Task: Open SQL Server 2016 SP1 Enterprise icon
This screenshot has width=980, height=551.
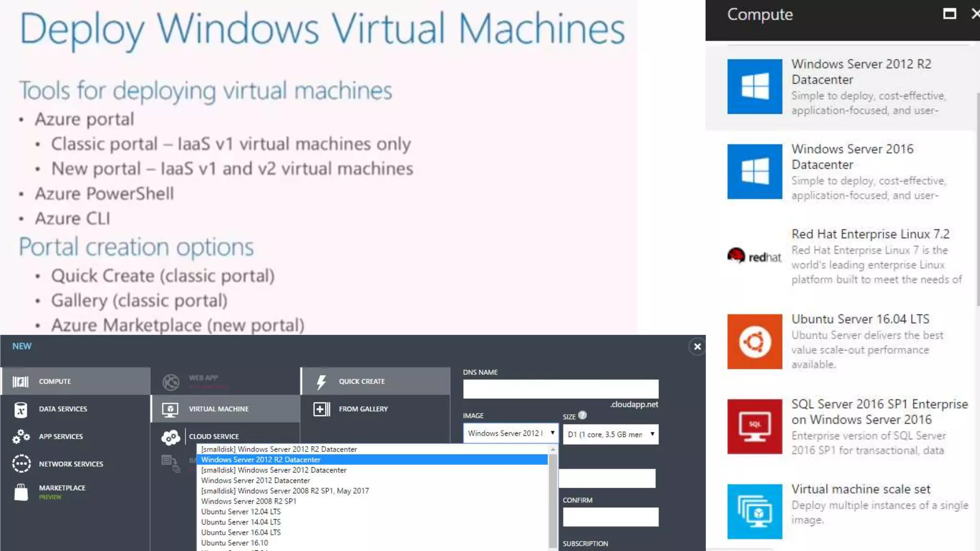Action: [x=755, y=427]
